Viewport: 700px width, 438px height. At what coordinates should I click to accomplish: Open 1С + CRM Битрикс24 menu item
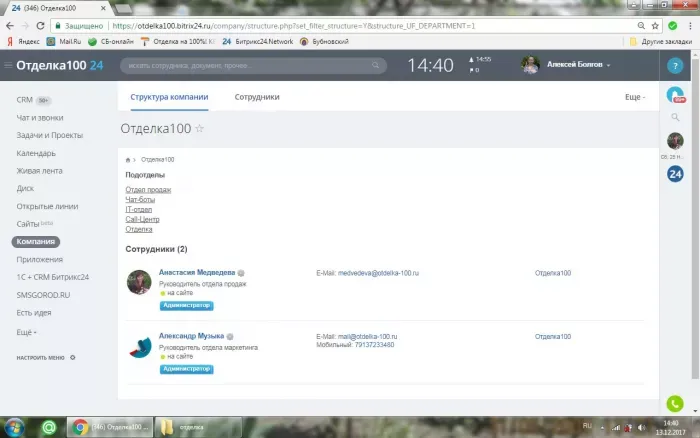pos(53,277)
